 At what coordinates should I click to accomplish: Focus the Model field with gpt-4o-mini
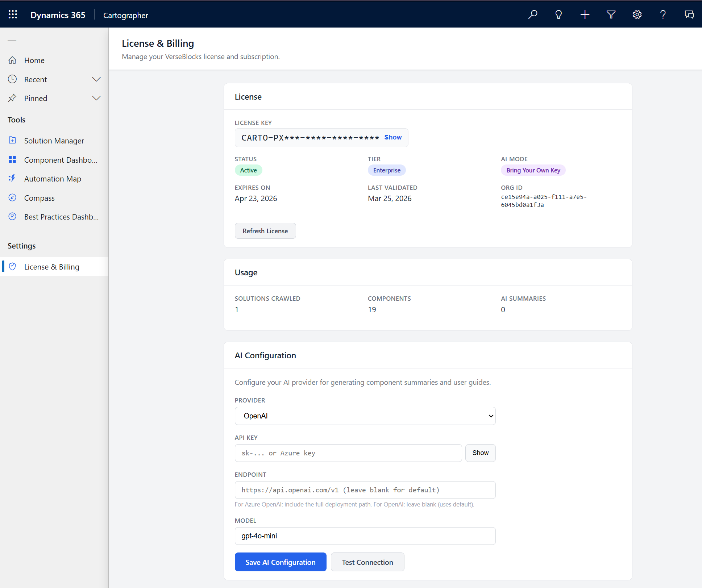point(365,536)
